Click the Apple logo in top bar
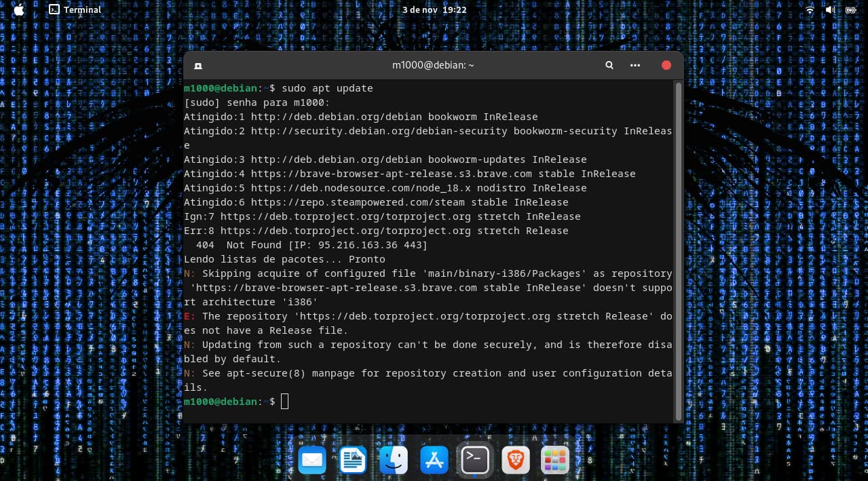This screenshot has width=868, height=481. coord(18,9)
